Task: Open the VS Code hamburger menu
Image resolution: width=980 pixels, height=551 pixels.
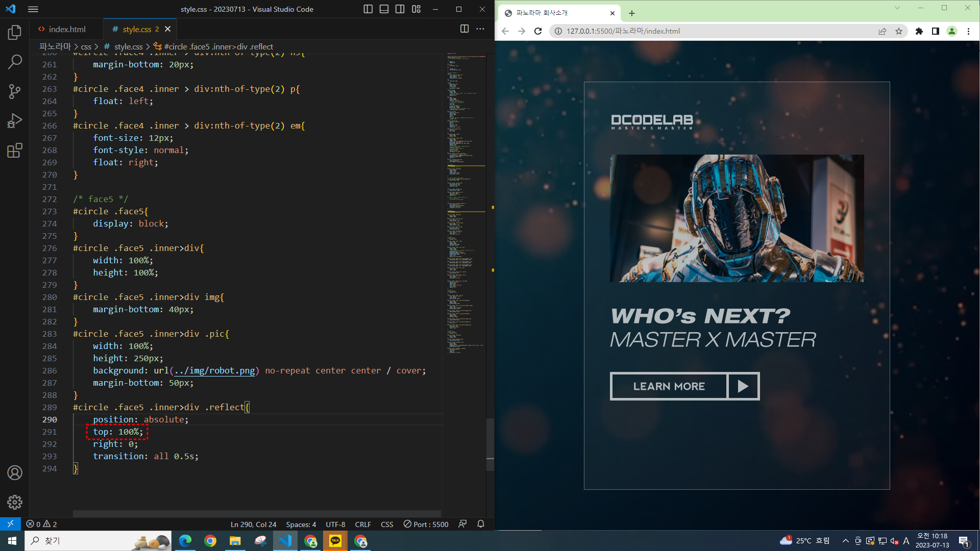Action: pyautogui.click(x=33, y=9)
